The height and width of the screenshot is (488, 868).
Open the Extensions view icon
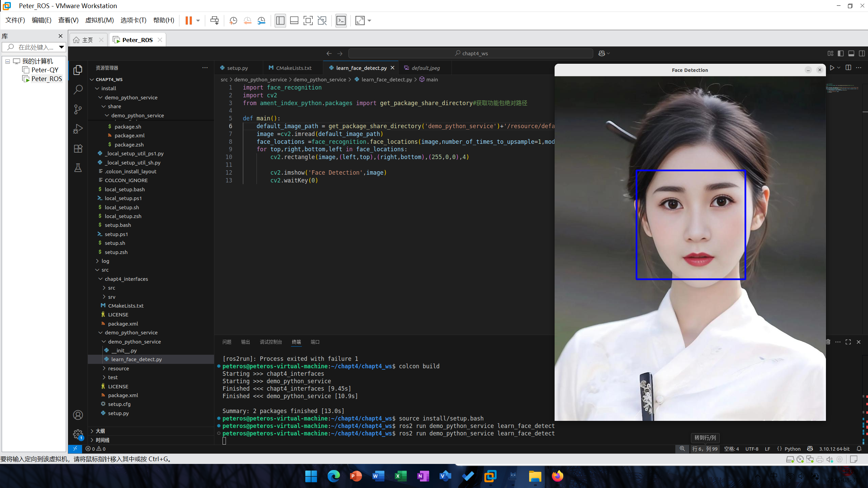[78, 149]
